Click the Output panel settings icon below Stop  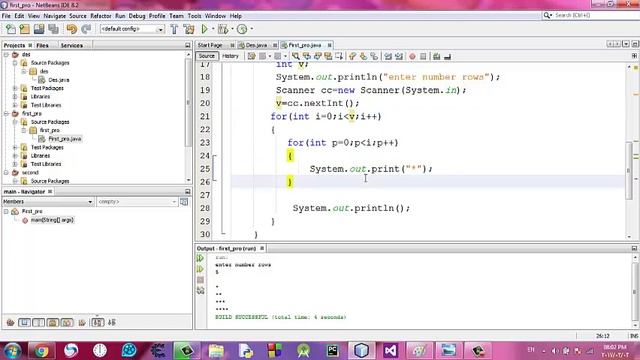200,291
